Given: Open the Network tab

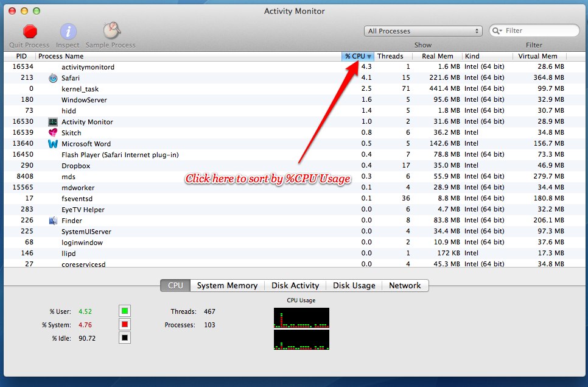Looking at the screenshot, I should [405, 285].
